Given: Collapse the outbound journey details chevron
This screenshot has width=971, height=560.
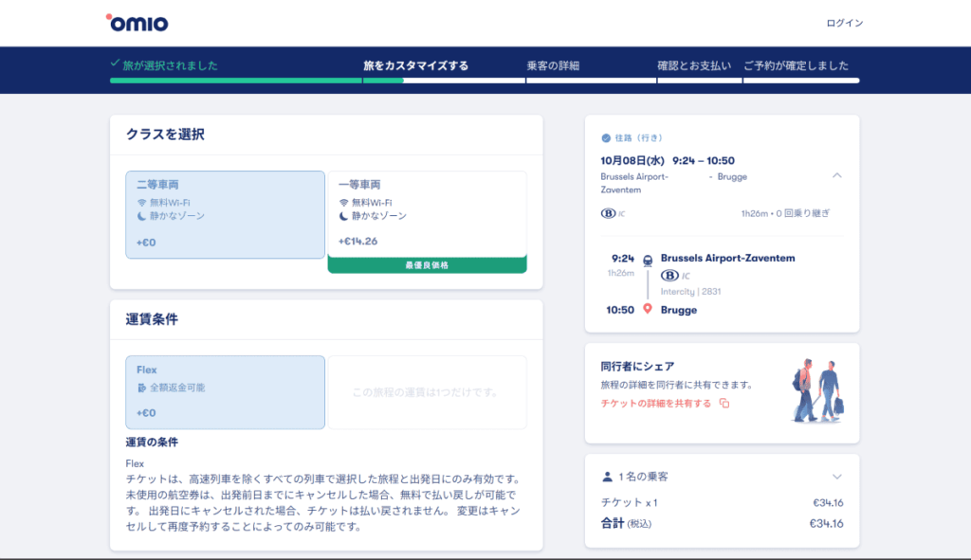Looking at the screenshot, I should pyautogui.click(x=836, y=175).
